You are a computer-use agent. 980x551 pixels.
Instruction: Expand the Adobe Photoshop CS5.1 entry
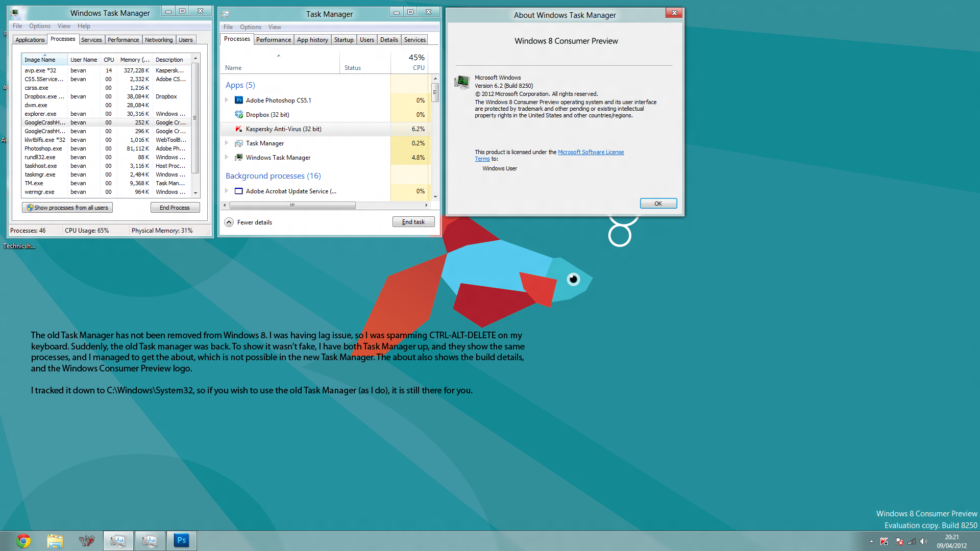tap(227, 100)
